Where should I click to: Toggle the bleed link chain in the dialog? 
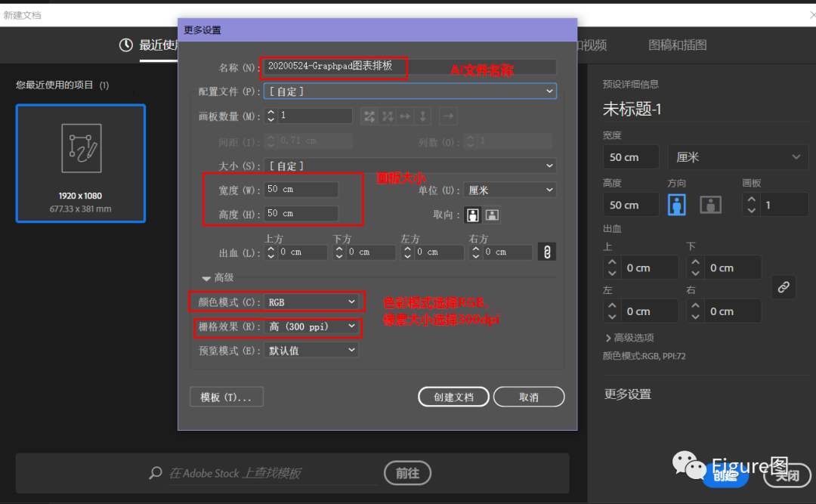(x=546, y=251)
